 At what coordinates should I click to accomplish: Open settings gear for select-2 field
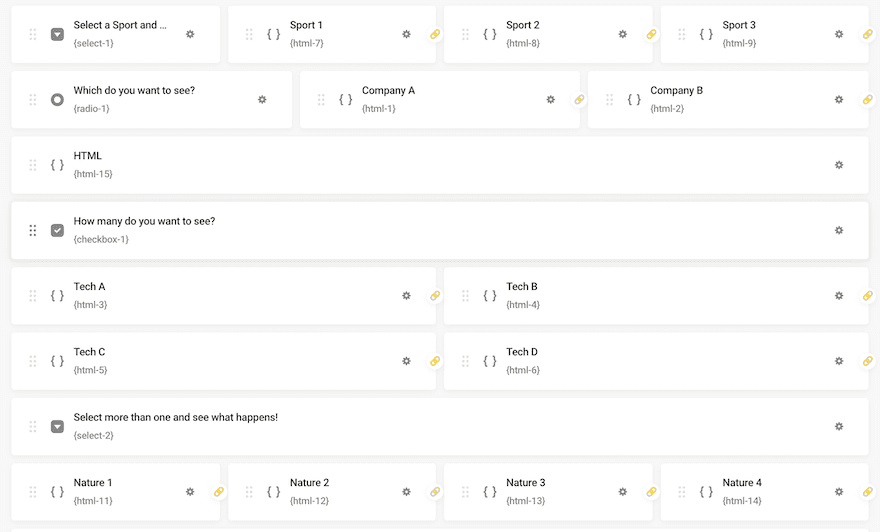click(839, 427)
